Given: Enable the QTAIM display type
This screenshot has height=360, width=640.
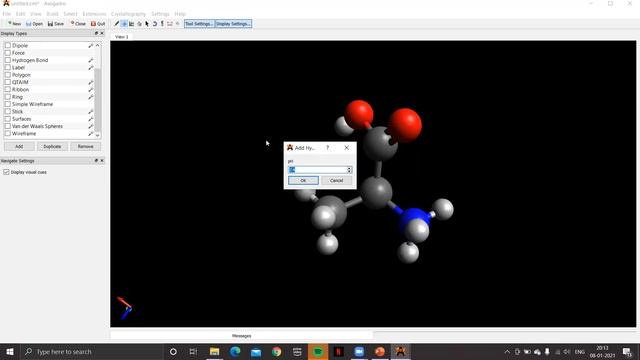Looking at the screenshot, I should pos(8,82).
